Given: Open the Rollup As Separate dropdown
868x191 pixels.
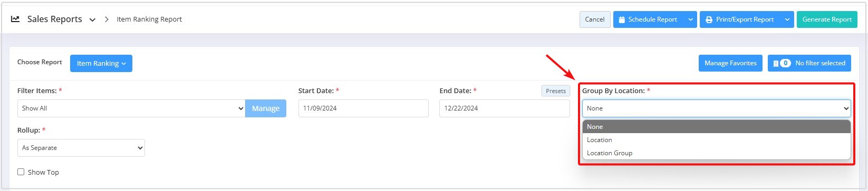Looking at the screenshot, I should (81, 148).
